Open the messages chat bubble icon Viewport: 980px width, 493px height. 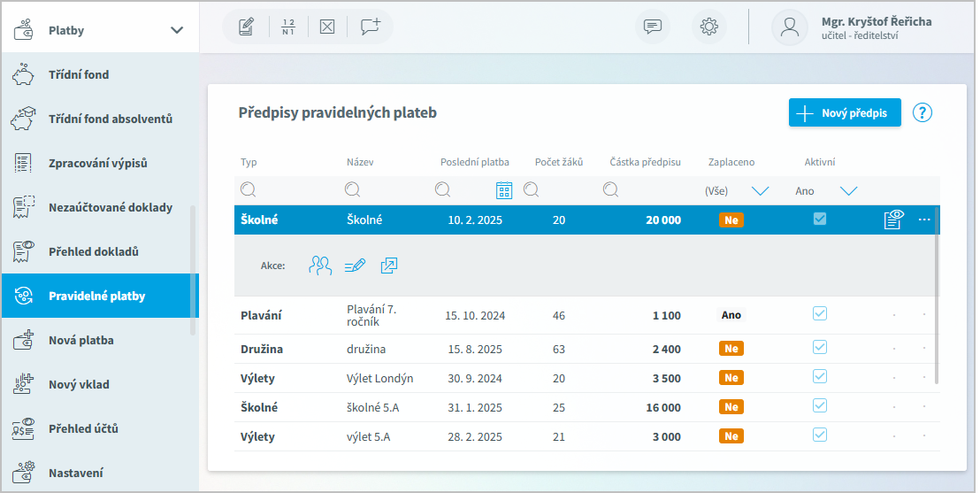[653, 27]
